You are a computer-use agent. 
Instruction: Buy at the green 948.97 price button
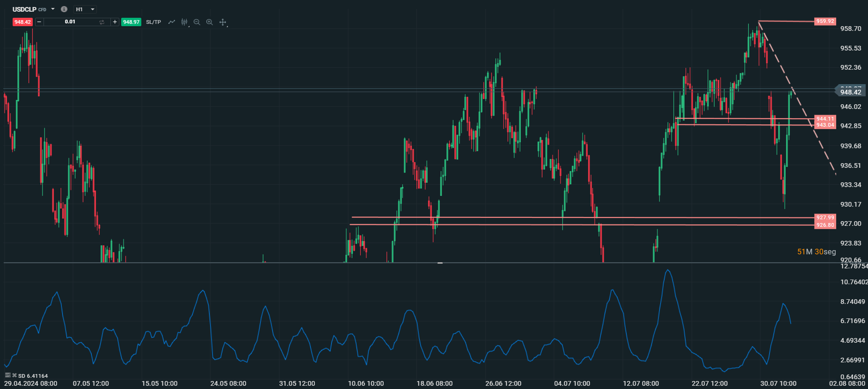[131, 22]
